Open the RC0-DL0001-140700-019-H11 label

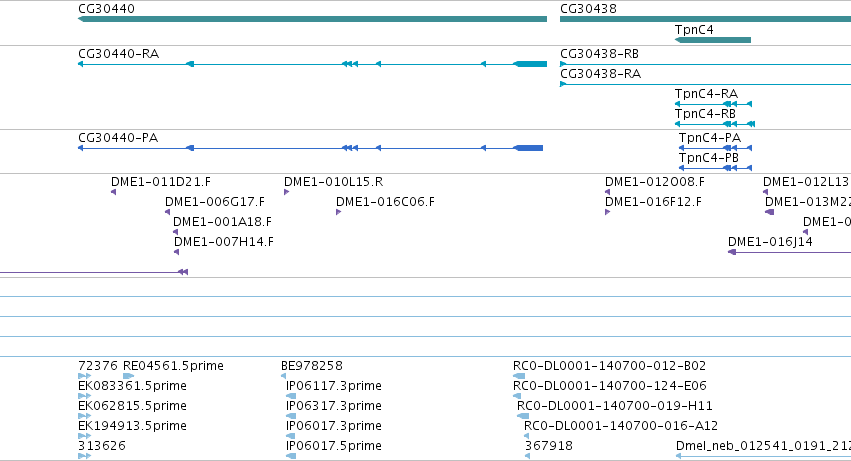pos(615,406)
